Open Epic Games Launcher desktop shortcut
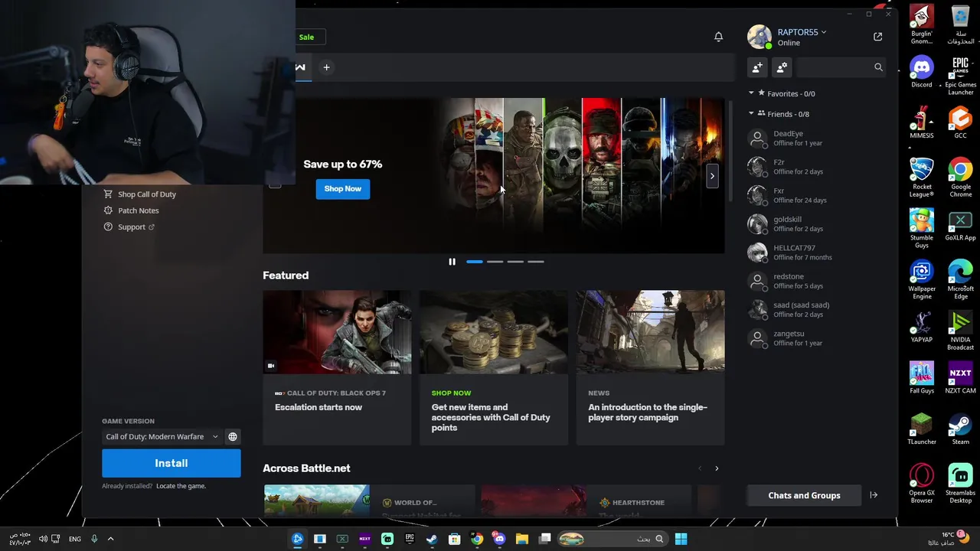This screenshot has height=551, width=980. point(961,75)
